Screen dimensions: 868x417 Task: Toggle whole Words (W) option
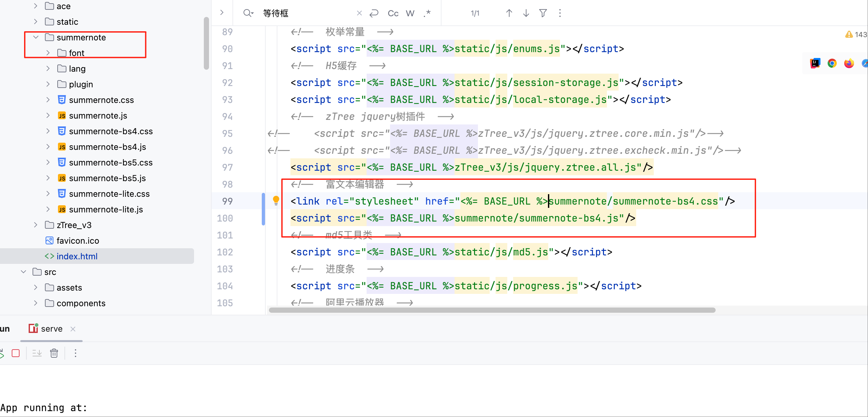410,13
